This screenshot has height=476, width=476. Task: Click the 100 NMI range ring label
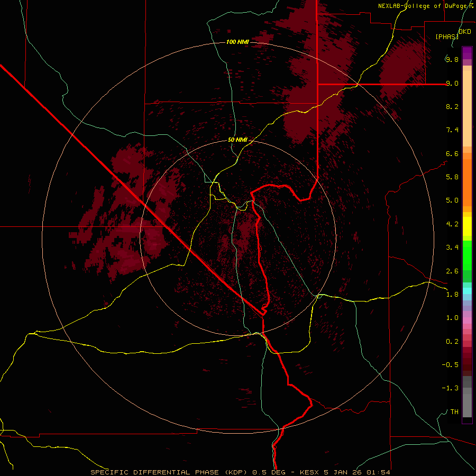[x=237, y=42]
